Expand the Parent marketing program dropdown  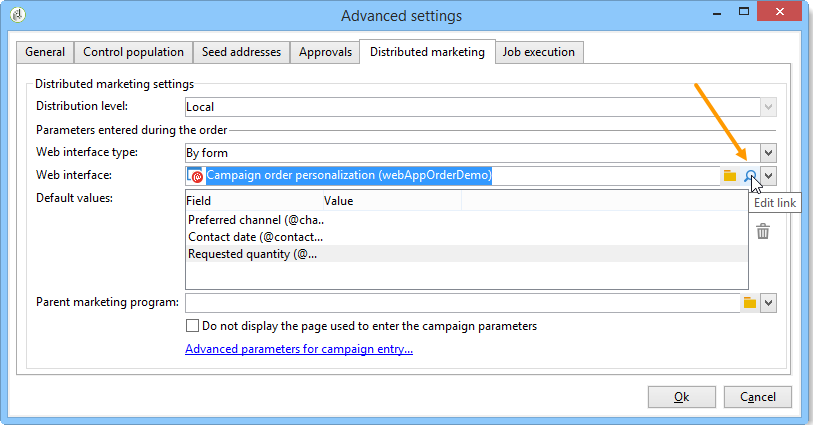point(768,302)
